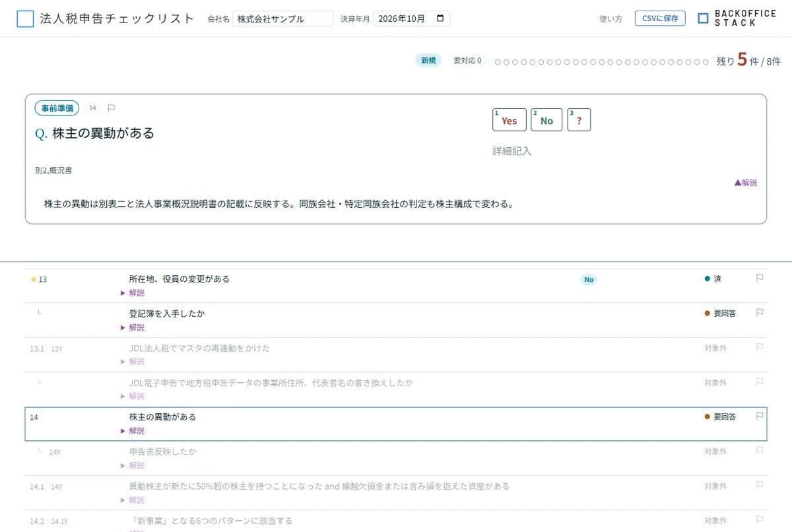The image size is (792, 532).
Task: Click the 残り 5件 / 8件 counter
Action: coord(748,60)
